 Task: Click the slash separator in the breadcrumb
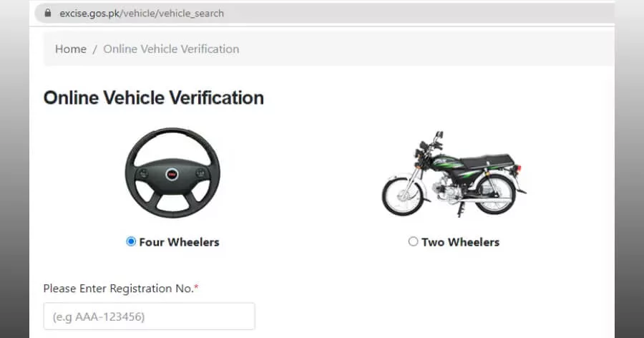[95, 49]
